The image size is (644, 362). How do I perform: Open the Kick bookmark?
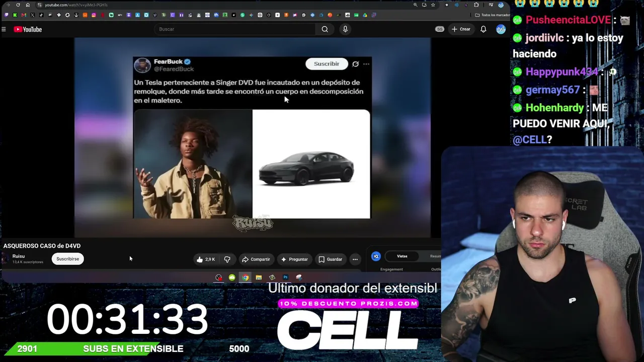click(x=15, y=15)
